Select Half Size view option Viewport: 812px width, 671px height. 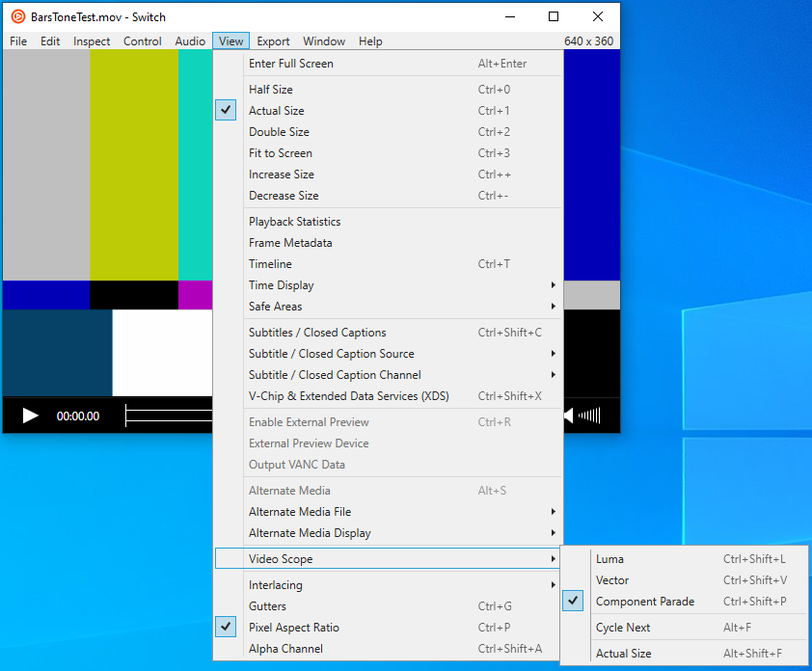[388, 90]
